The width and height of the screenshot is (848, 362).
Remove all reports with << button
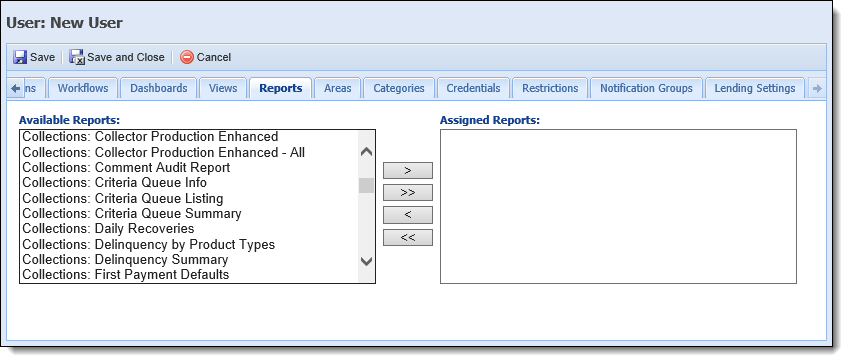(x=408, y=237)
